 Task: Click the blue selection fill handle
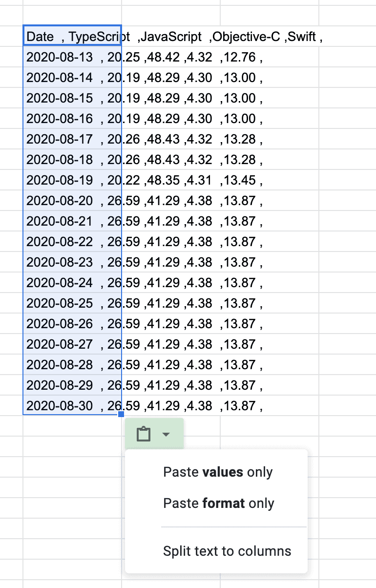coord(121,415)
